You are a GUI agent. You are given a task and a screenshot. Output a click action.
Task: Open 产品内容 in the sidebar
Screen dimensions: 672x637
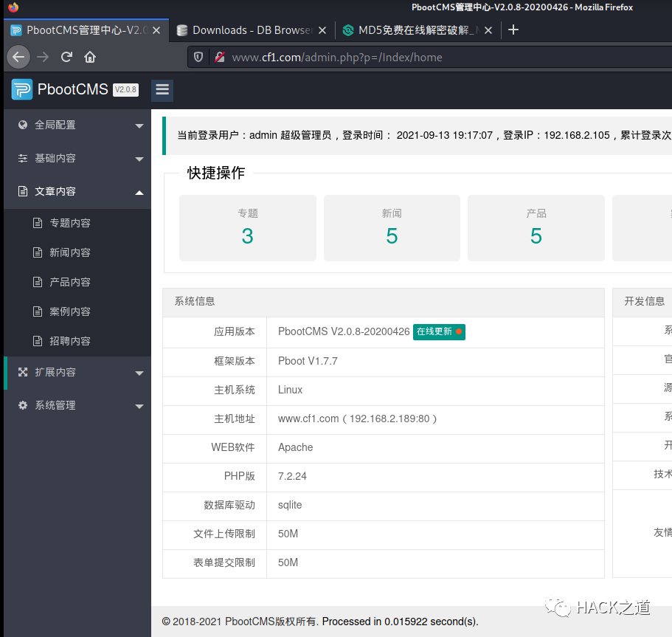[77, 282]
